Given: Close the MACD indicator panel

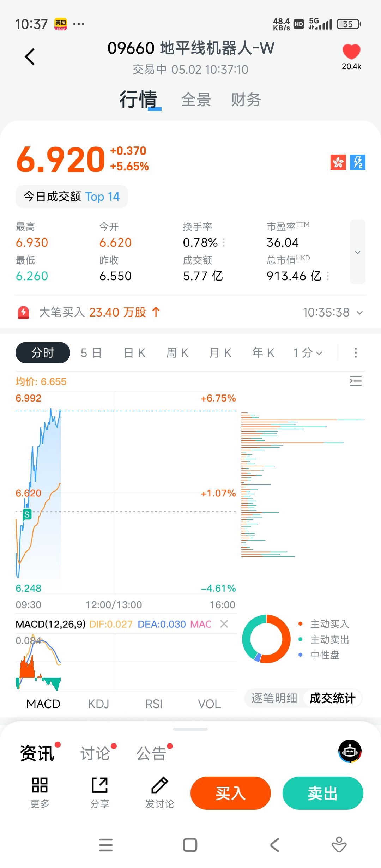Looking at the screenshot, I should [224, 624].
